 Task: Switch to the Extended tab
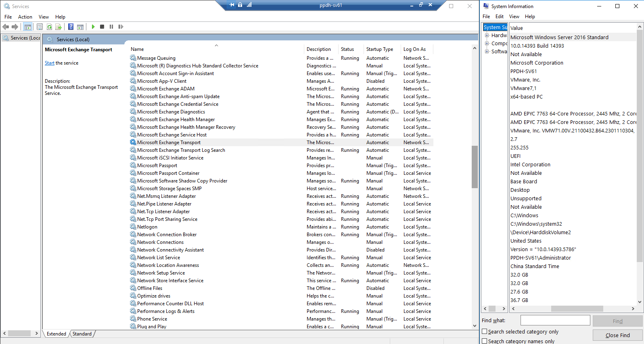pos(56,334)
